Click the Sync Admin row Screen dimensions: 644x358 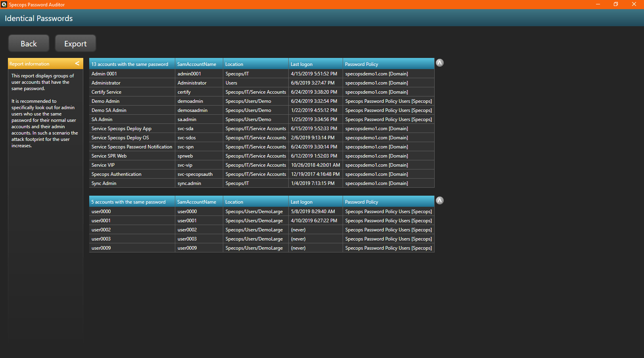[104, 183]
